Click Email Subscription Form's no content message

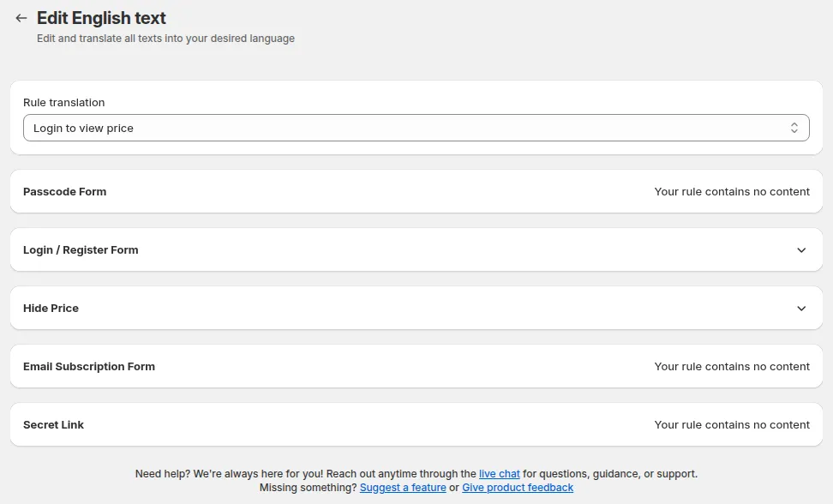pyautogui.click(x=732, y=367)
